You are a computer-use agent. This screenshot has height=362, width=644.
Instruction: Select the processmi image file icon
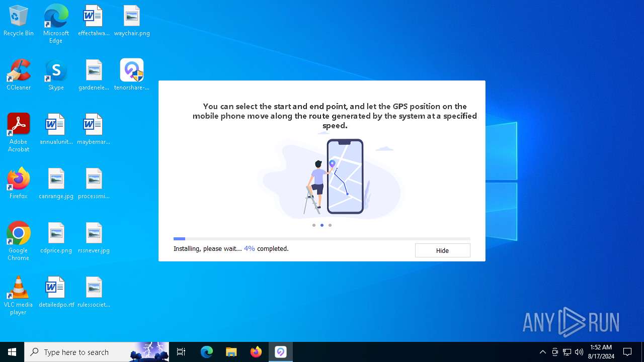pos(94,184)
